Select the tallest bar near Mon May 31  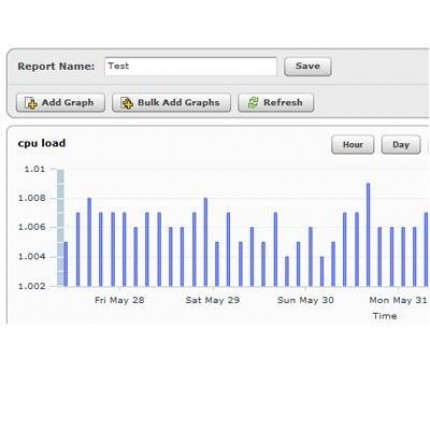368,235
